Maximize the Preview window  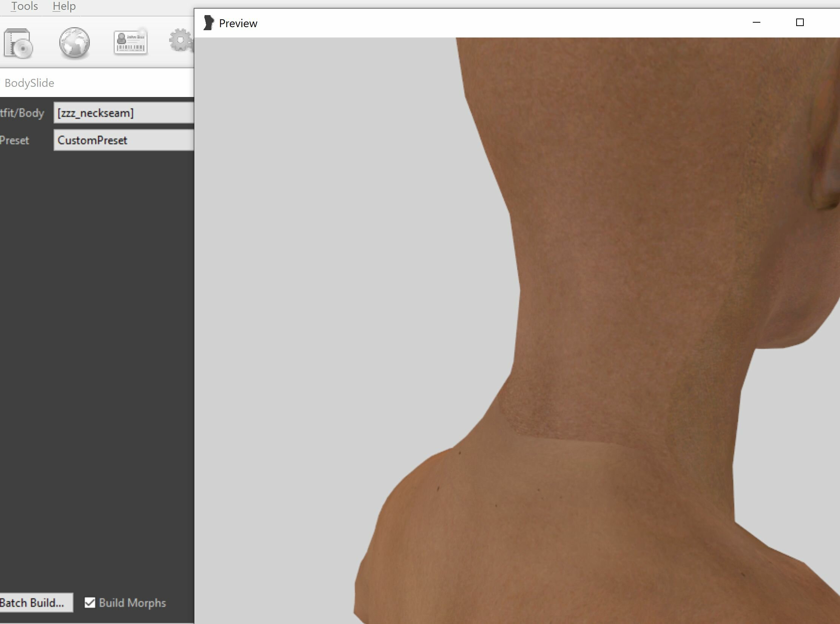tap(800, 23)
